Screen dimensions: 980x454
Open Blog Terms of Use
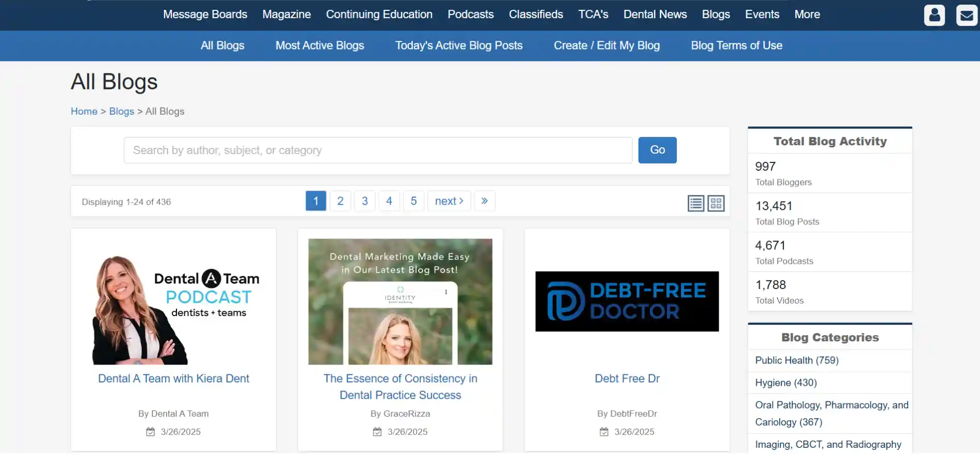737,46
